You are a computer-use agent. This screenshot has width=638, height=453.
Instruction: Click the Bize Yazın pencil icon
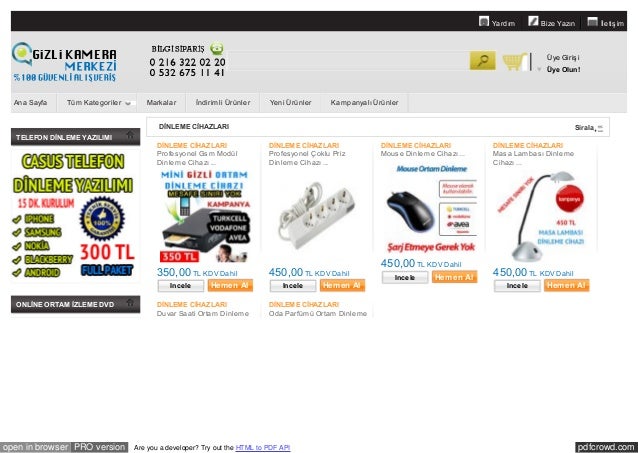click(533, 21)
